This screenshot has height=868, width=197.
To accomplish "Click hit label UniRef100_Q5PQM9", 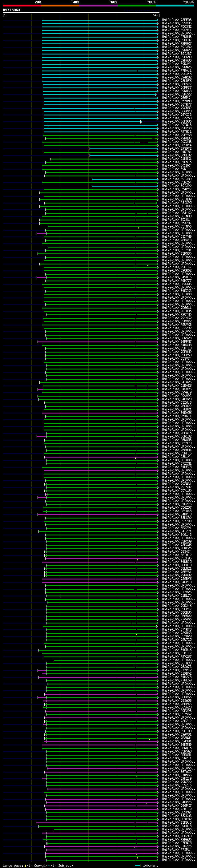I will point(177,352).
